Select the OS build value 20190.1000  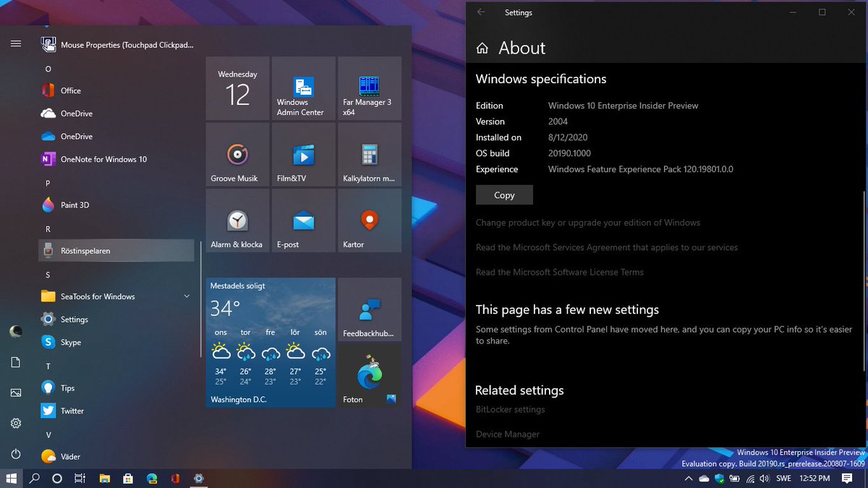pos(570,153)
